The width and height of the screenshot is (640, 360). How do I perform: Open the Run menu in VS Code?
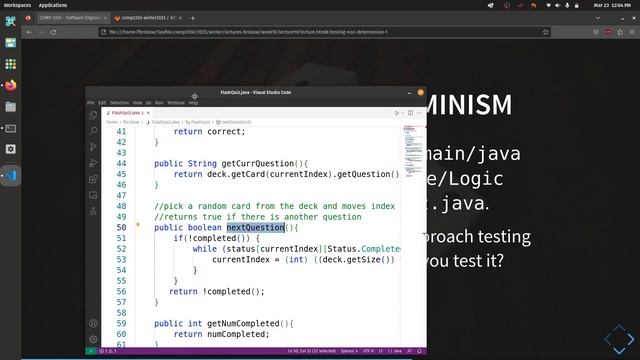[x=159, y=103]
